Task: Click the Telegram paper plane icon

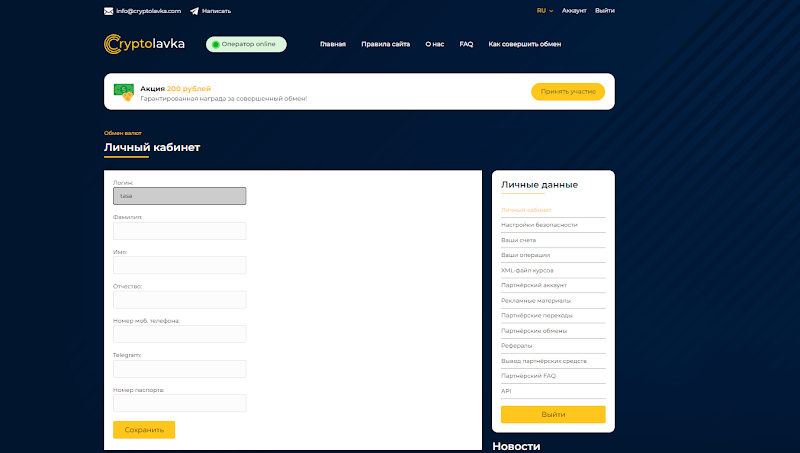Action: click(194, 11)
